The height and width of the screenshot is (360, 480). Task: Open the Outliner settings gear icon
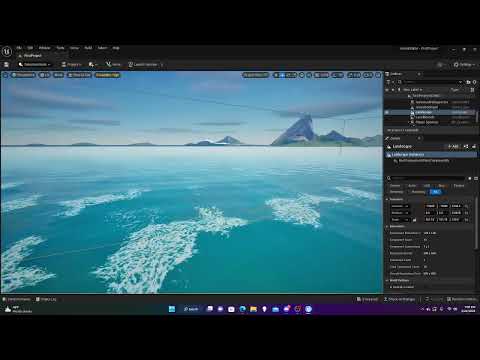[474, 82]
